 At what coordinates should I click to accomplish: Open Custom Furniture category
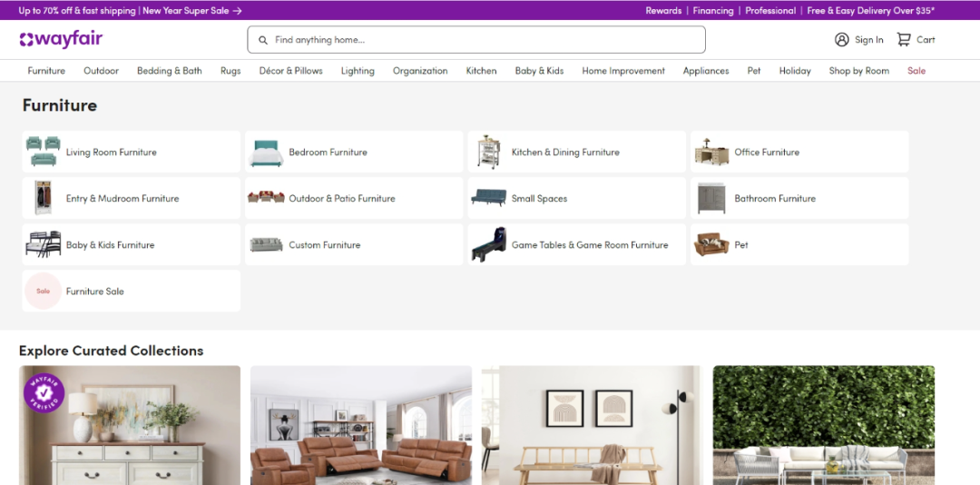[354, 244]
